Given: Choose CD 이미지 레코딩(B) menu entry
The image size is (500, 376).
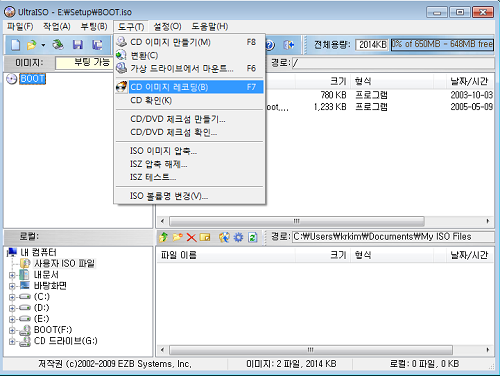Looking at the screenshot, I should [190, 87].
